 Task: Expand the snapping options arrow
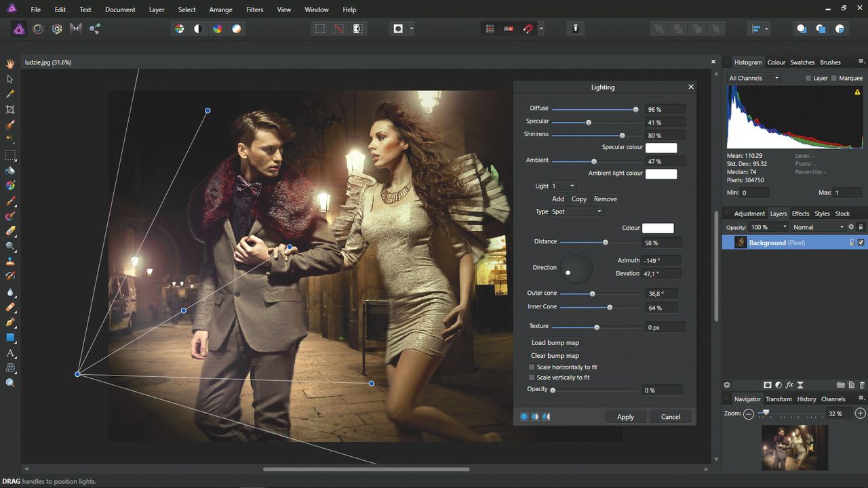[540, 29]
